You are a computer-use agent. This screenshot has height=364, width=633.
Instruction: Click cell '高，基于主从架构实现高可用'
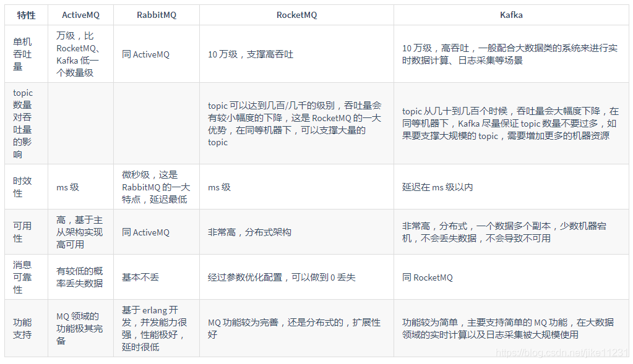80,232
